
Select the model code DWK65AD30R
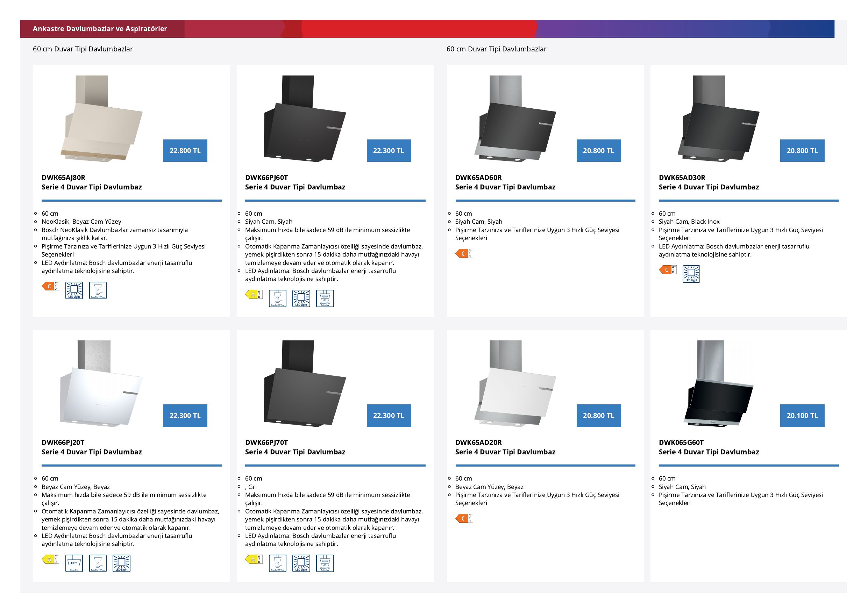point(682,178)
